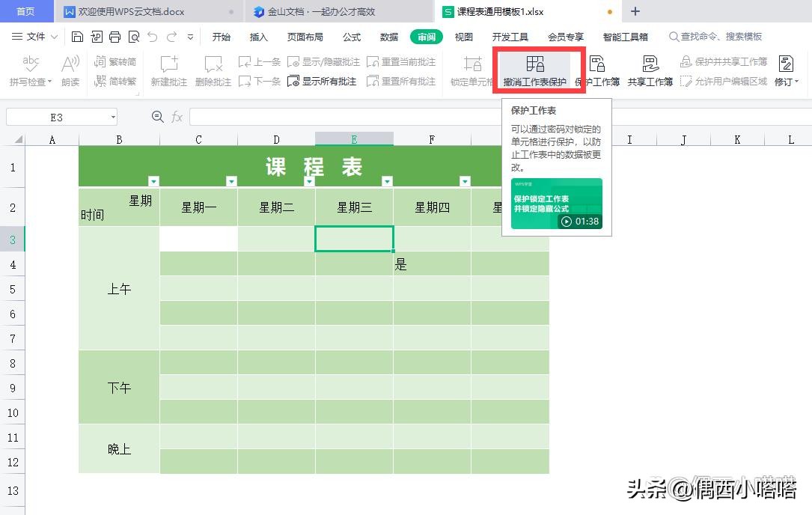Image resolution: width=812 pixels, height=515 pixels.
Task: Select the 锁定单元格 lock cell tool
Action: click(473, 70)
